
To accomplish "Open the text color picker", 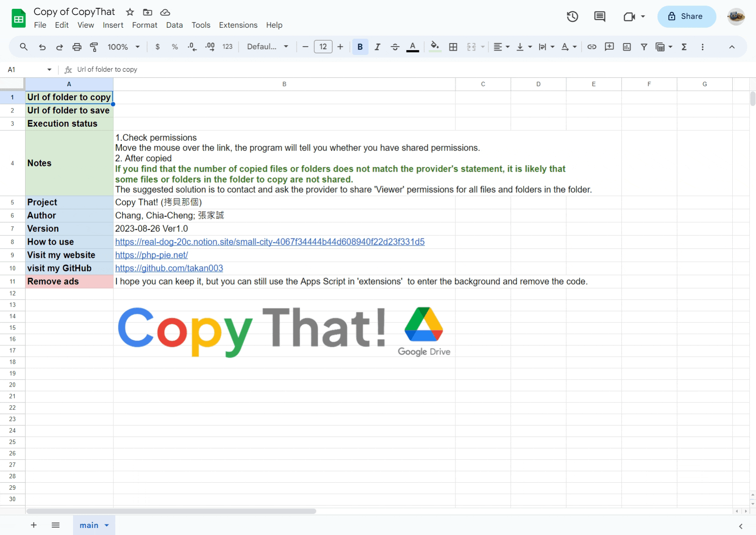I will 413,47.
